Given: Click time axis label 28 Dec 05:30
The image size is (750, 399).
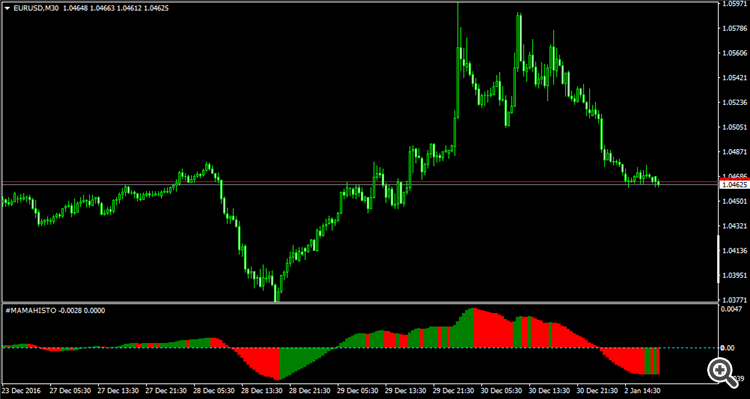Looking at the screenshot, I should 213,390.
